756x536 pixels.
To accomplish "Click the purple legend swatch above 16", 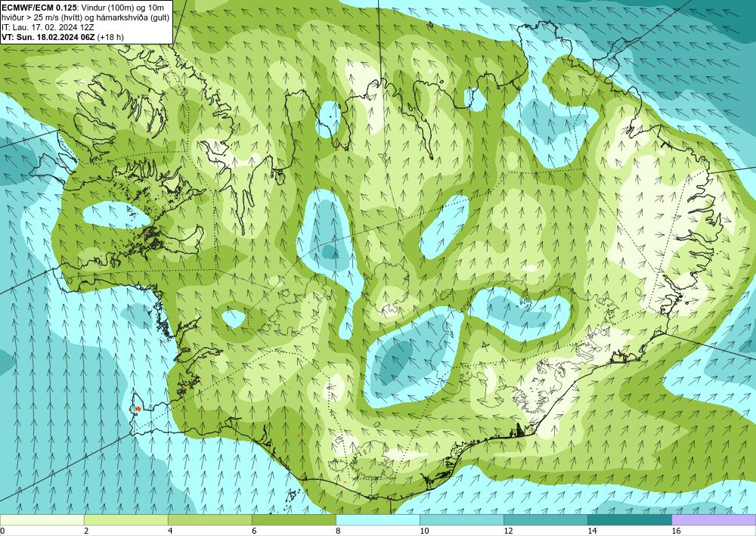I will (714, 520).
